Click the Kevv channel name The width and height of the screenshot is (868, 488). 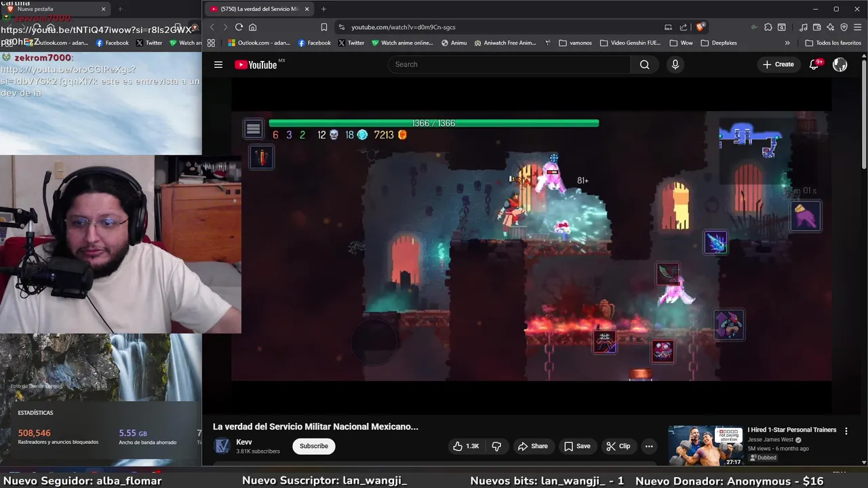pyautogui.click(x=244, y=442)
